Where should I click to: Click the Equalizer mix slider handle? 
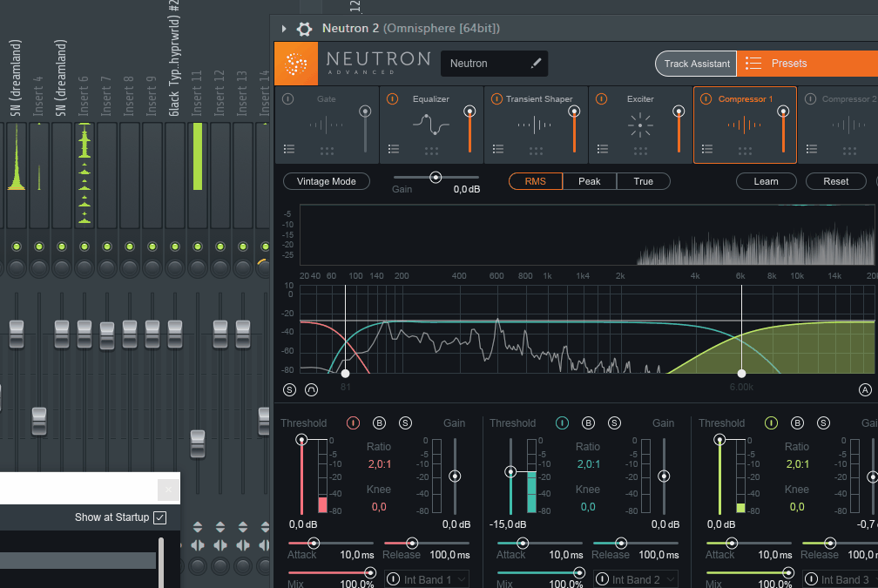click(x=469, y=112)
